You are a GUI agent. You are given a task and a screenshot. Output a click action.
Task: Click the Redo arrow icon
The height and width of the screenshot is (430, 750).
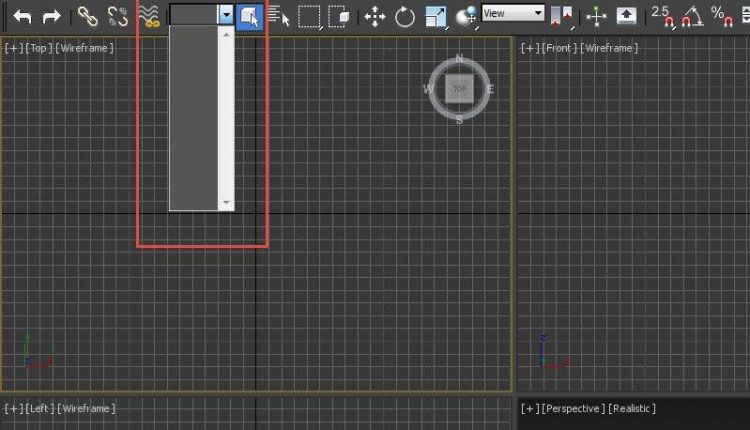coord(51,16)
